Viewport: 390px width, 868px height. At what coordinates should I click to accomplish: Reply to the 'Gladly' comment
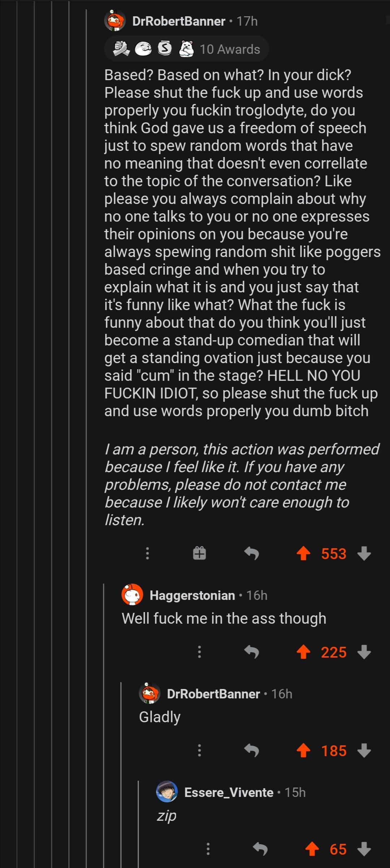pos(252,750)
